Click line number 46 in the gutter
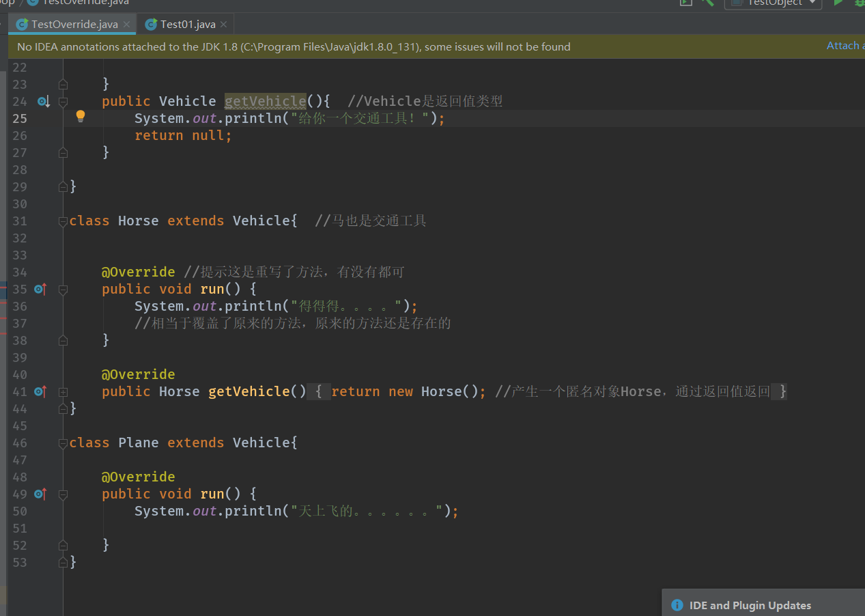865x616 pixels. click(x=20, y=443)
